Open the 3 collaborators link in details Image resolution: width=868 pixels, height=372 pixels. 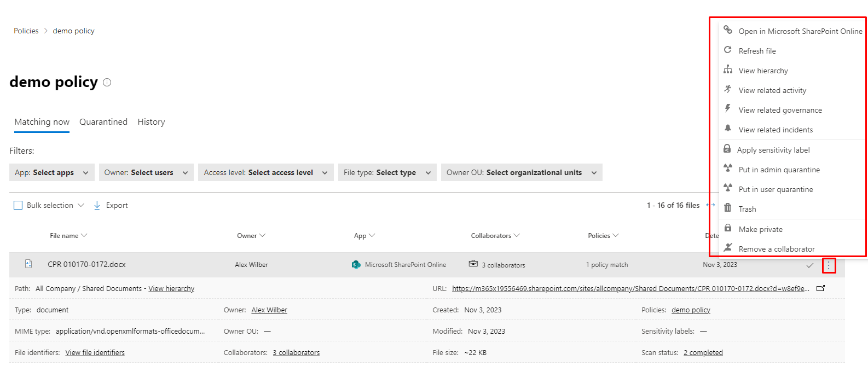(296, 353)
